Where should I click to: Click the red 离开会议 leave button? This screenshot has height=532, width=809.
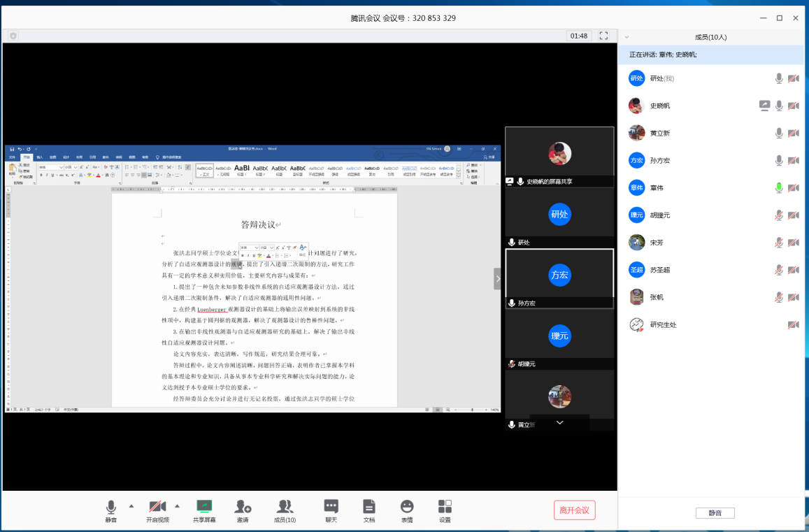click(575, 510)
